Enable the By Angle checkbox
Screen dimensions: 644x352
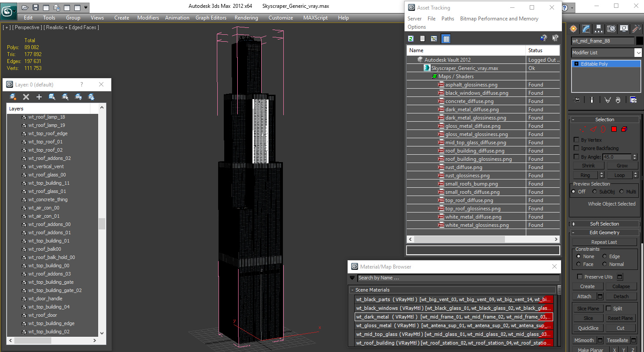tap(577, 157)
